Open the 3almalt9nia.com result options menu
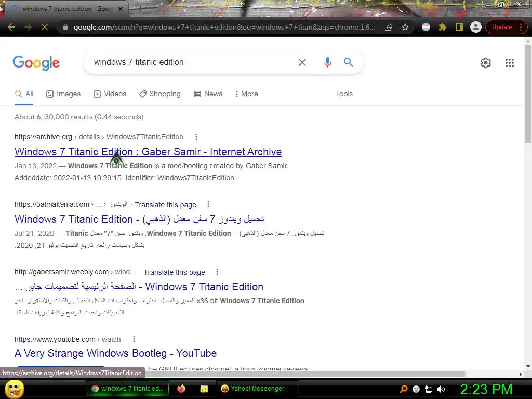Viewport: 532px width, 399px height. 208,204
